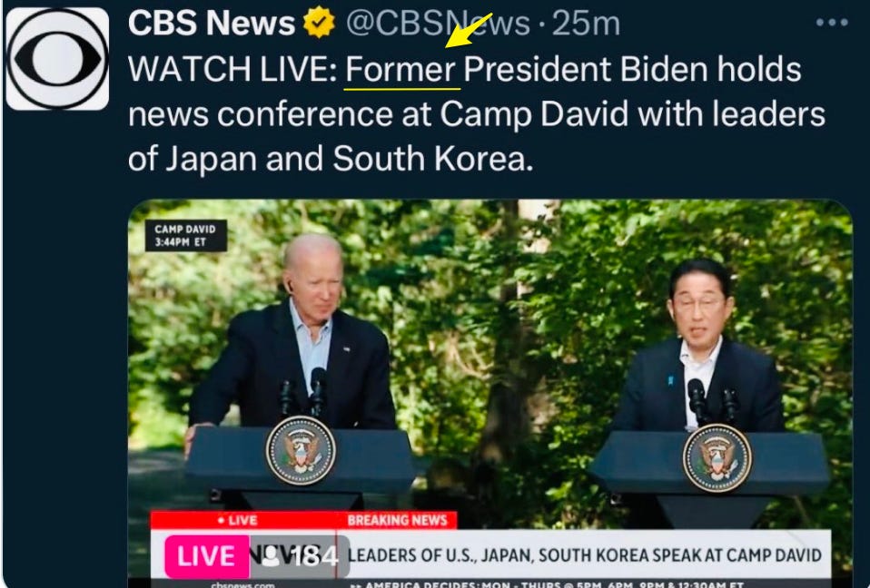Open the CBS eye logo profile picture
This screenshot has height=588, width=870.
[x=57, y=59]
